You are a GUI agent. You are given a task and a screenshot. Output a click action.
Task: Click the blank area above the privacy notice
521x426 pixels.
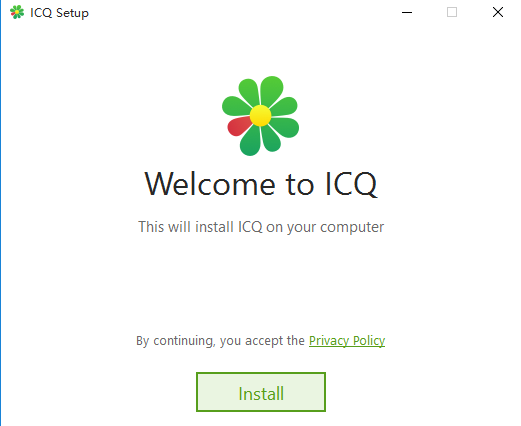261,283
